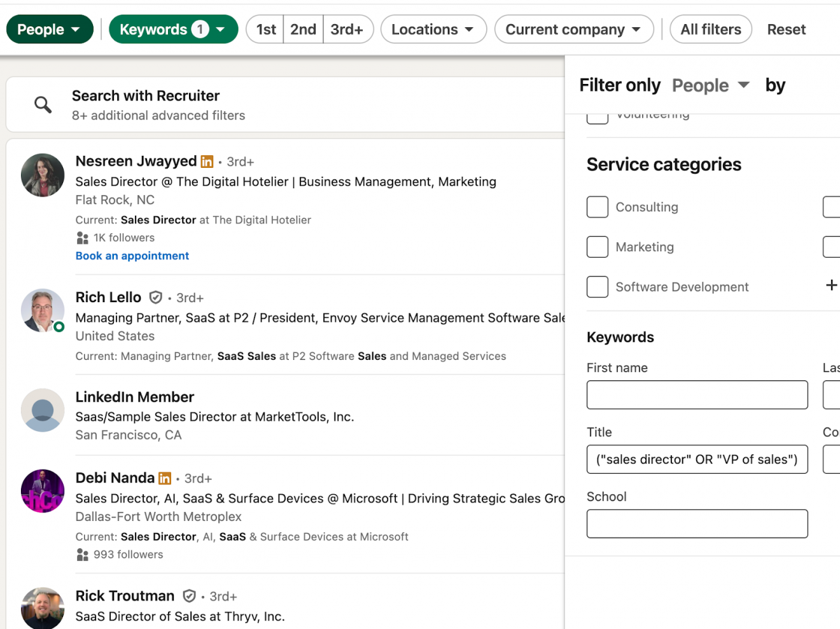The image size is (840, 629).
Task: Click the LinkedIn badge beside Debi Nanda
Action: [x=165, y=478]
